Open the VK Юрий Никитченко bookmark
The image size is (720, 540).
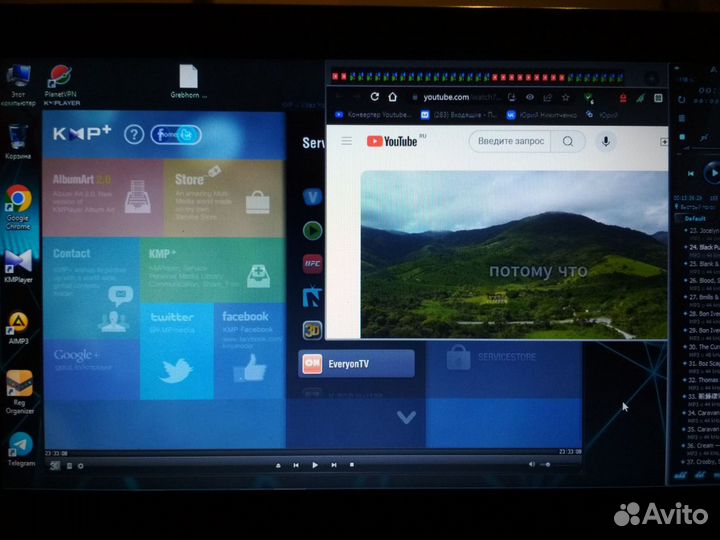coord(542,115)
